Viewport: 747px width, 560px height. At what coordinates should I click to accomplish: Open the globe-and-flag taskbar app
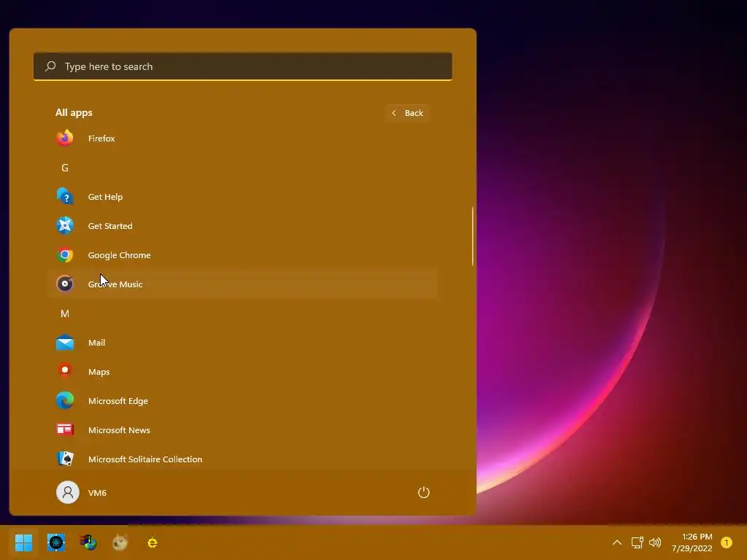(x=88, y=542)
